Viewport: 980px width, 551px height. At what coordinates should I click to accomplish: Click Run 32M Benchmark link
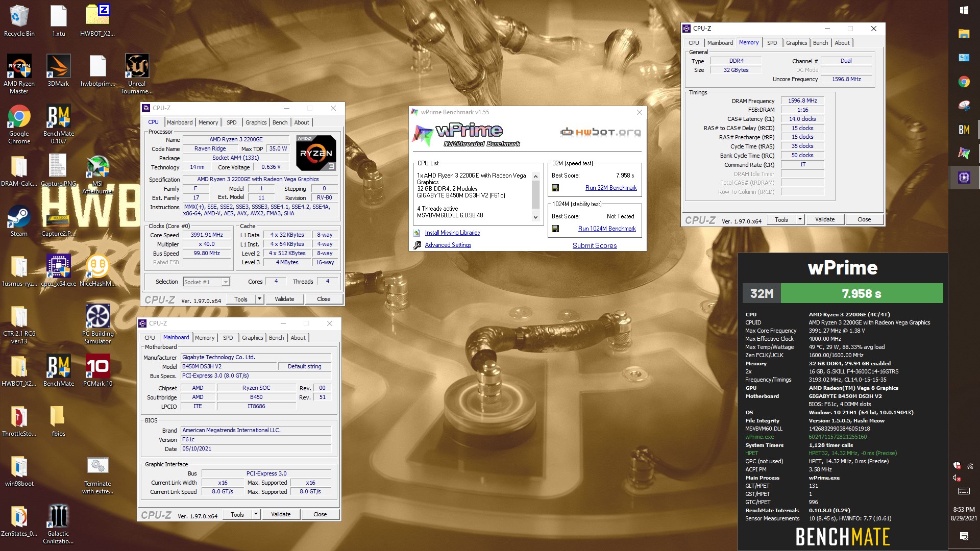tap(611, 188)
